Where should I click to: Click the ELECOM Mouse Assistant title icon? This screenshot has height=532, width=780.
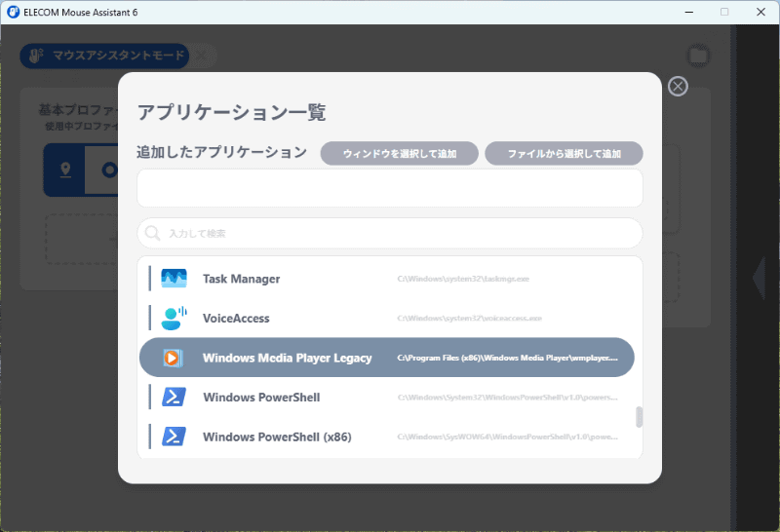(13, 12)
